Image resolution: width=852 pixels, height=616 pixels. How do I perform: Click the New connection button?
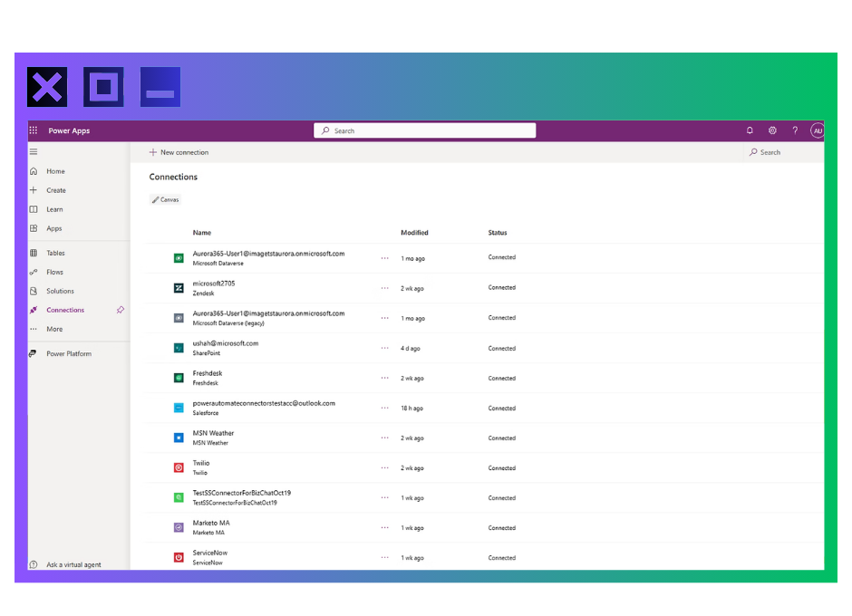point(179,152)
